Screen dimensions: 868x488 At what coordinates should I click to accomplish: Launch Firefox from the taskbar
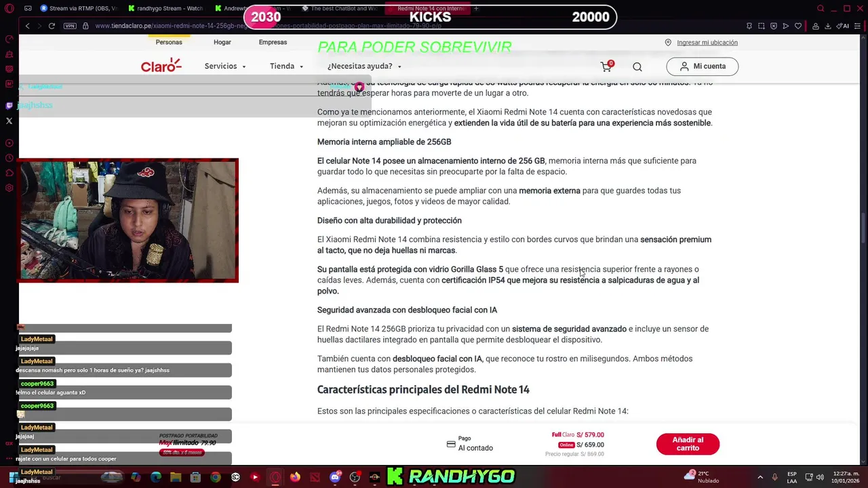click(x=295, y=477)
